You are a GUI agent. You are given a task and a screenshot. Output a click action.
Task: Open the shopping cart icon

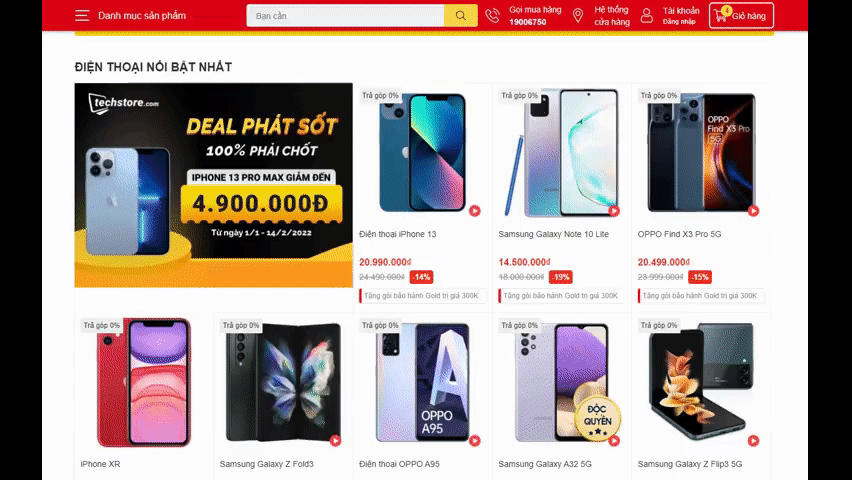[x=722, y=15]
